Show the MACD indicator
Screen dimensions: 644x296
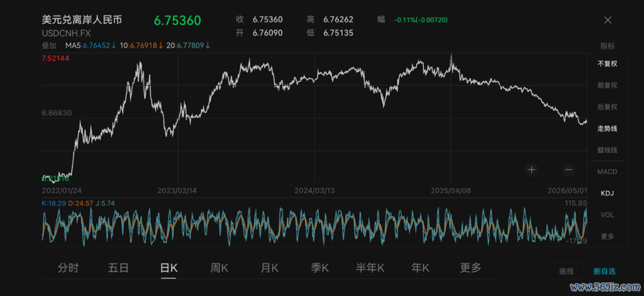click(x=607, y=172)
